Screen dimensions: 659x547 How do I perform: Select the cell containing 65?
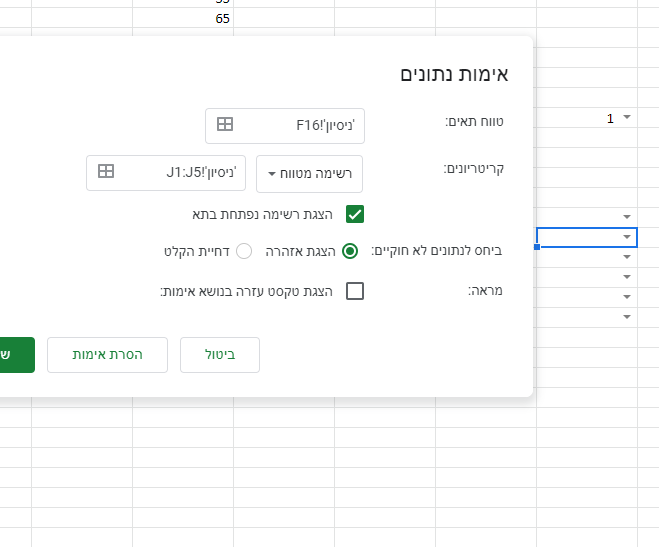[183, 18]
